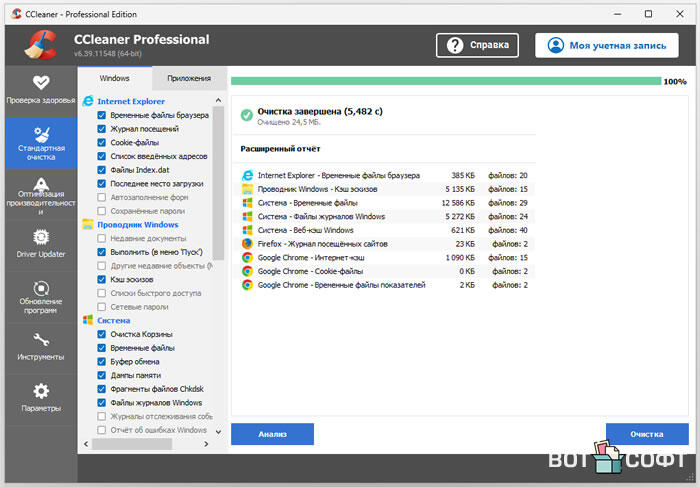This screenshot has width=700, height=487.
Task: Open Performance Optimizer rocket icon
Action: click(x=41, y=185)
